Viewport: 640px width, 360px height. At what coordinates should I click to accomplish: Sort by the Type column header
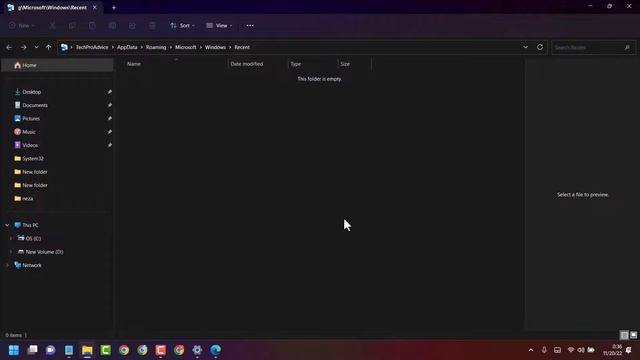pos(296,64)
